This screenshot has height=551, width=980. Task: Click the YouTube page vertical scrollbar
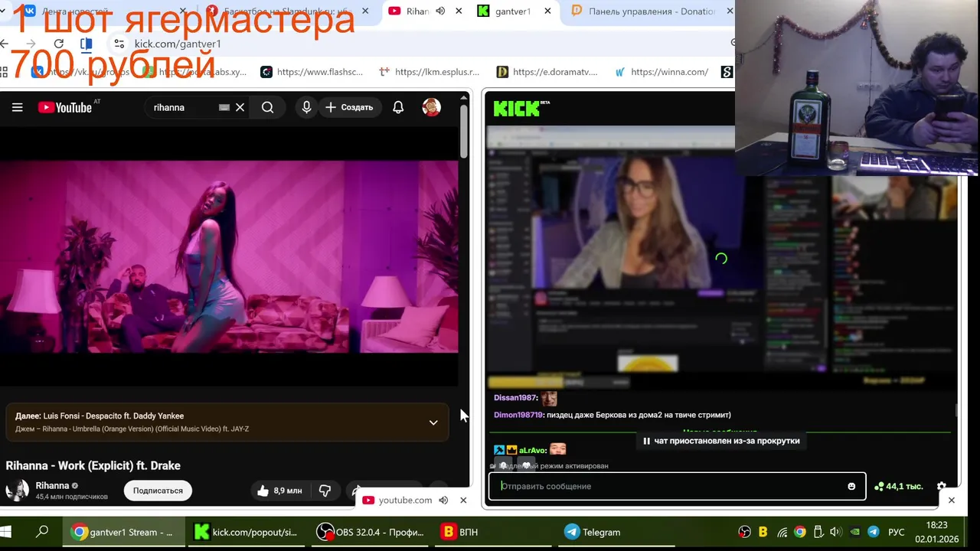click(x=464, y=130)
